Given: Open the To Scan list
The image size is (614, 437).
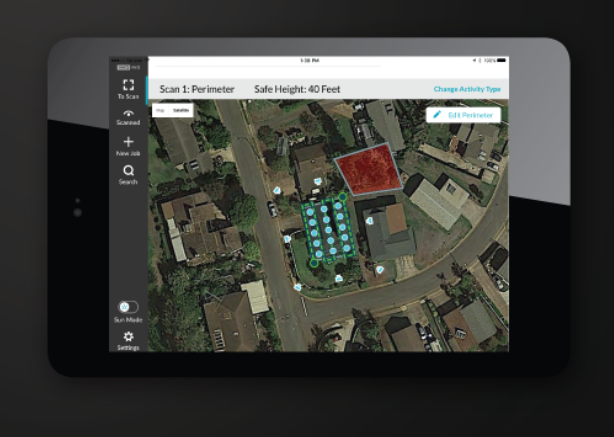Looking at the screenshot, I should (x=128, y=89).
